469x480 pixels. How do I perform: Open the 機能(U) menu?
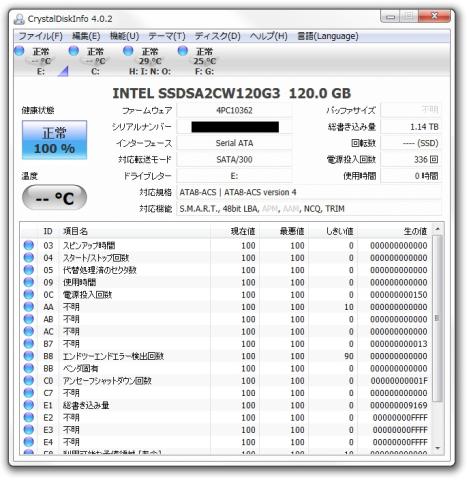tap(124, 36)
